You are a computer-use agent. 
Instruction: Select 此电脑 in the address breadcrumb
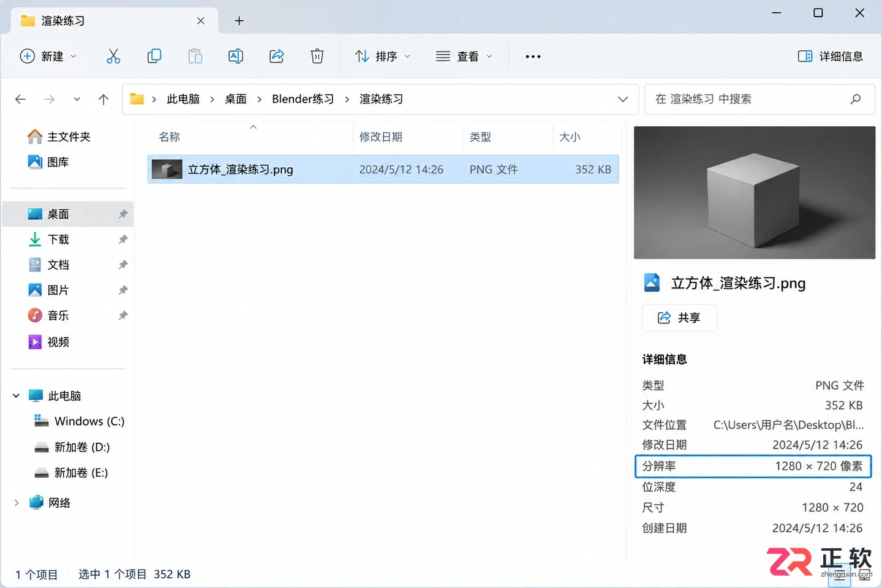pos(183,99)
